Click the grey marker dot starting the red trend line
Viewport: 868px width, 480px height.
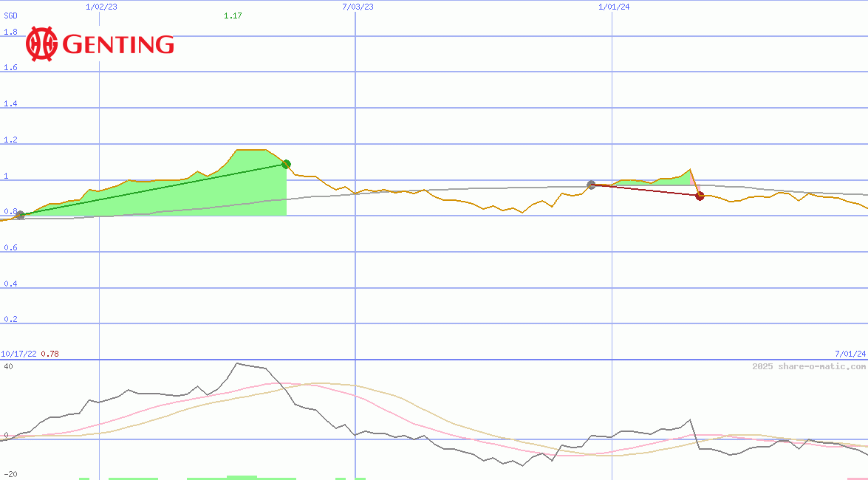[x=591, y=185]
